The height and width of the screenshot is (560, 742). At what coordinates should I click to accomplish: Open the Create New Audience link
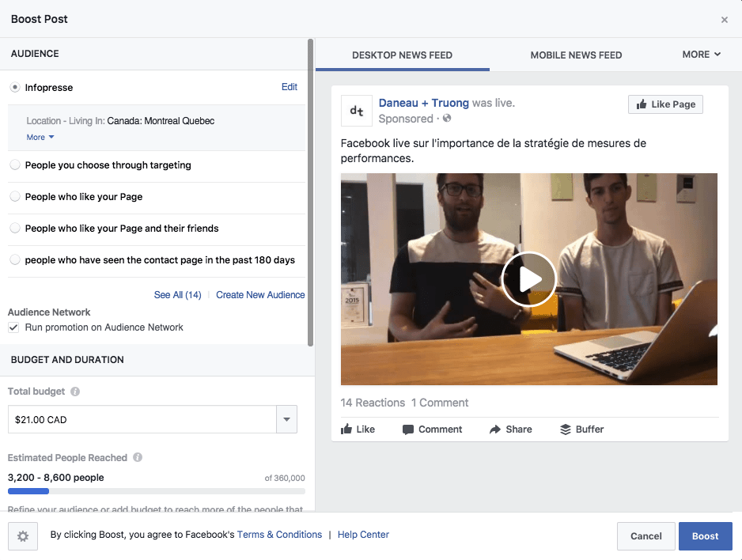(x=260, y=295)
